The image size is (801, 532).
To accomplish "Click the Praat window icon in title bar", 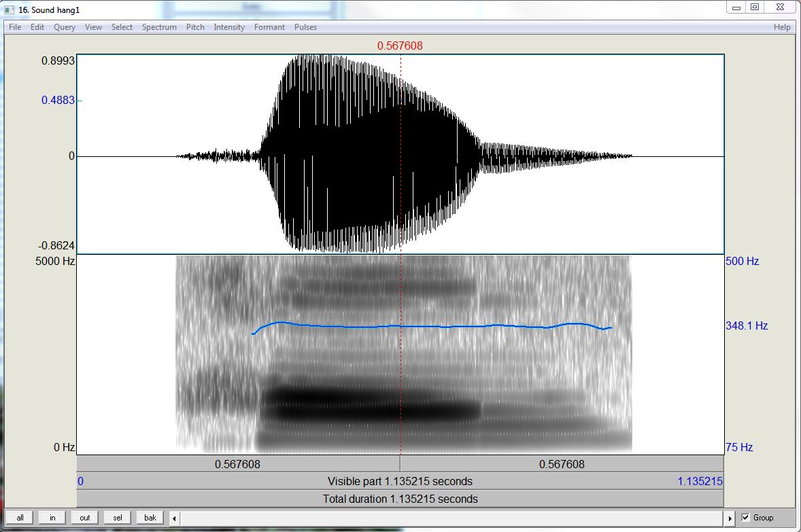I will coord(10,10).
